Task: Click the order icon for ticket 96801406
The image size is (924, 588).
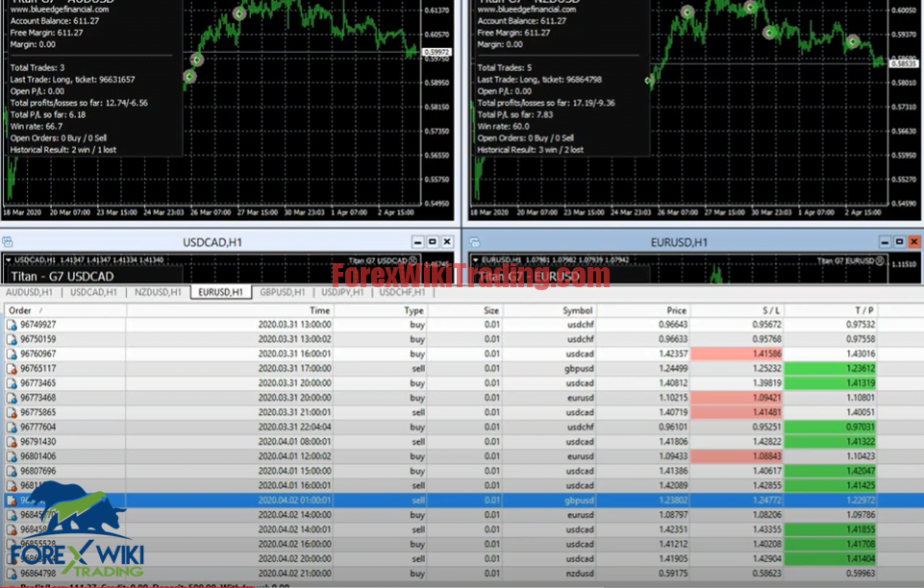Action: (x=12, y=456)
